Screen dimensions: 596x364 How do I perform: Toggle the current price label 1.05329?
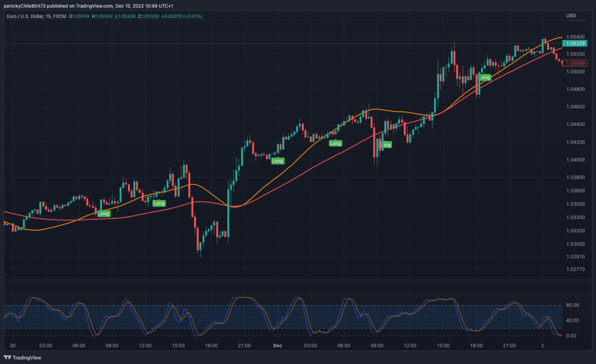[x=576, y=42]
